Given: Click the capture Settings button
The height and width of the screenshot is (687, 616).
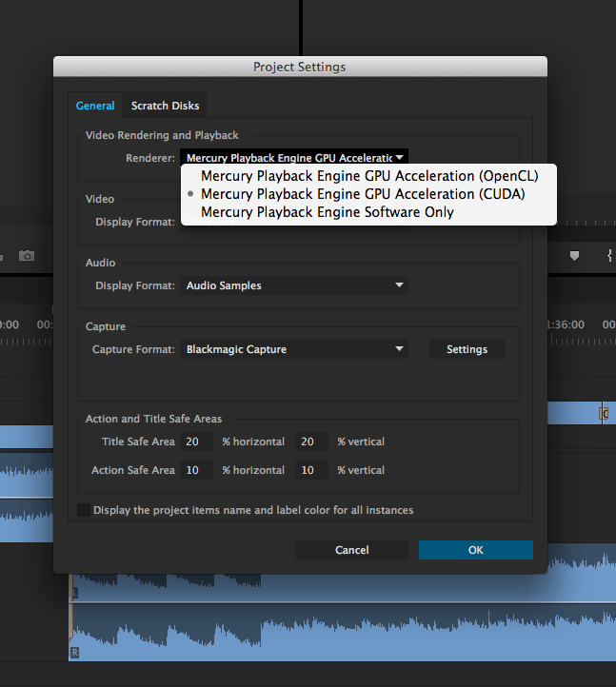Looking at the screenshot, I should point(467,349).
